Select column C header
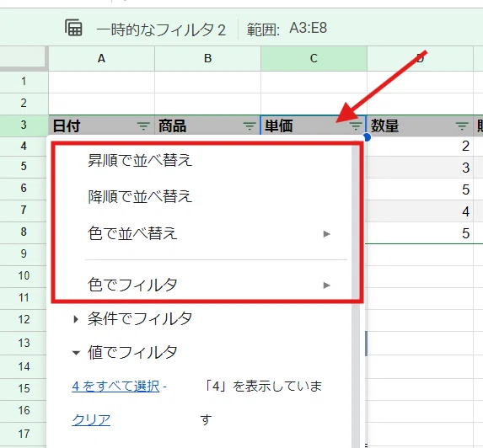 [314, 58]
